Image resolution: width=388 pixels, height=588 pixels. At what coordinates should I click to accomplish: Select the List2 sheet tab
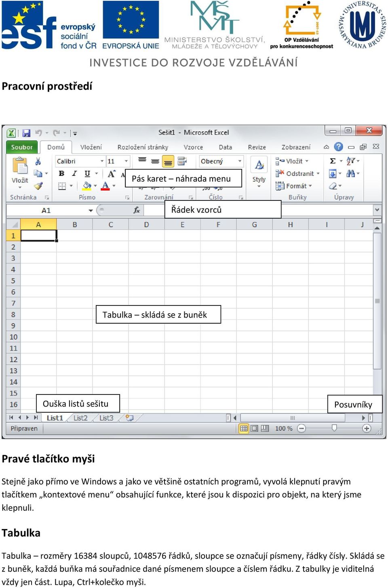[80, 418]
